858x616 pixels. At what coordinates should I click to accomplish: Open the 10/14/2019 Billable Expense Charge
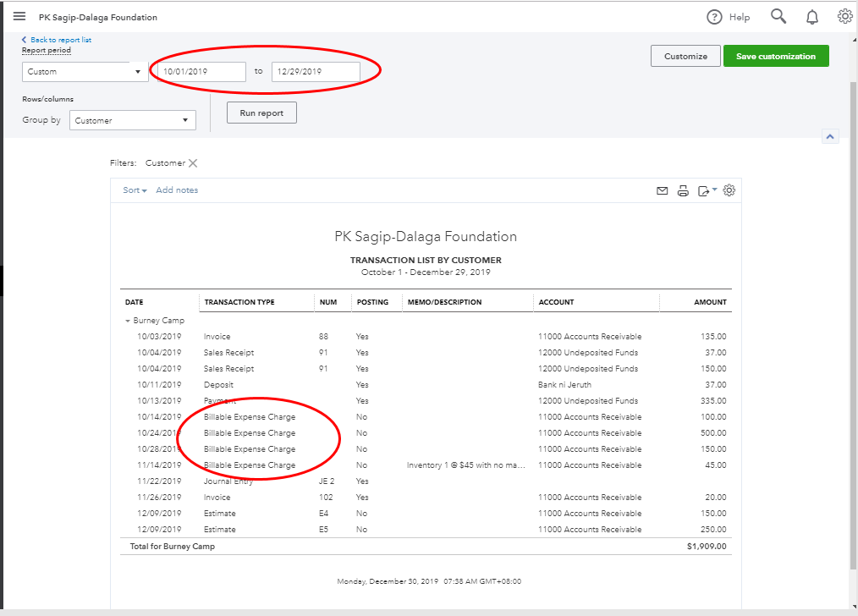coord(250,417)
